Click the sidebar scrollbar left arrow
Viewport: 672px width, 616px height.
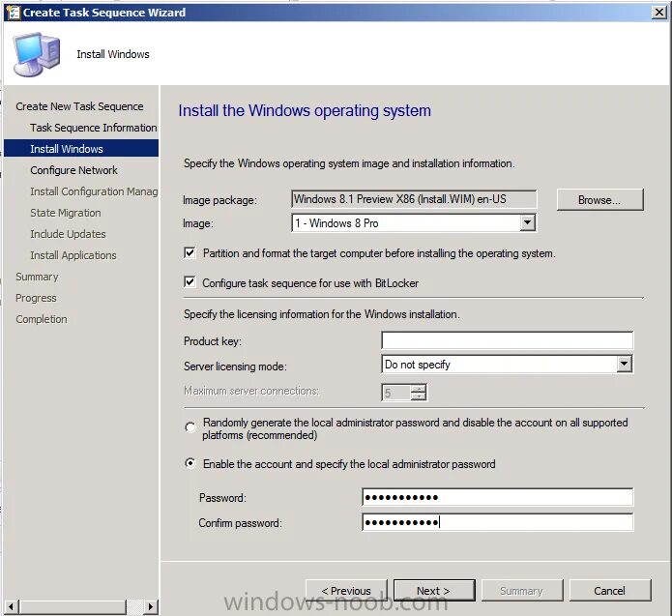pyautogui.click(x=12, y=606)
